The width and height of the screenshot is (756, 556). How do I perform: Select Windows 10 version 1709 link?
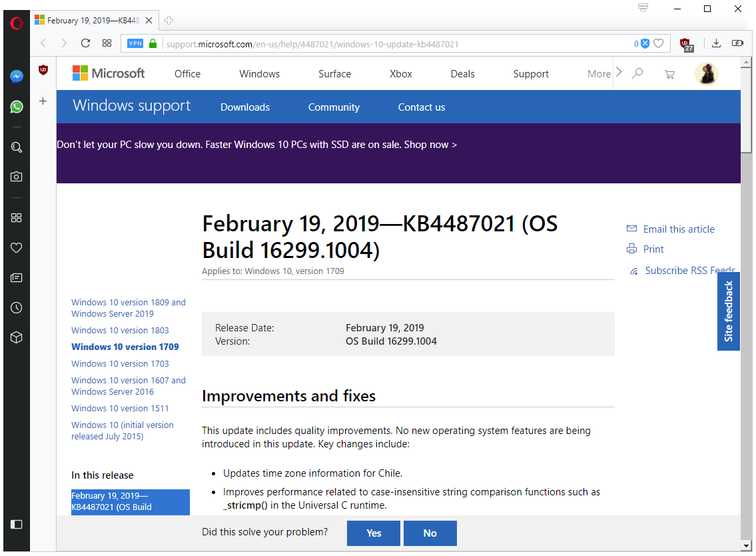pos(125,347)
